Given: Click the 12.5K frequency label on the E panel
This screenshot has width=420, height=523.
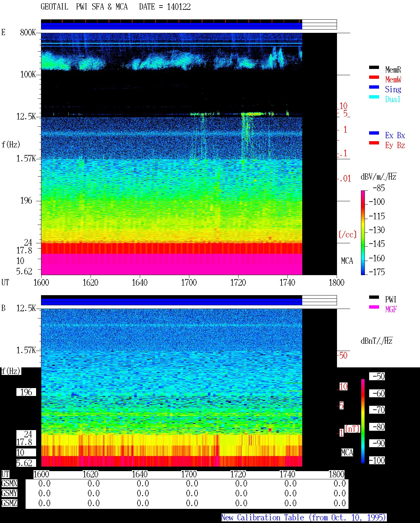Looking at the screenshot, I should tap(26, 117).
